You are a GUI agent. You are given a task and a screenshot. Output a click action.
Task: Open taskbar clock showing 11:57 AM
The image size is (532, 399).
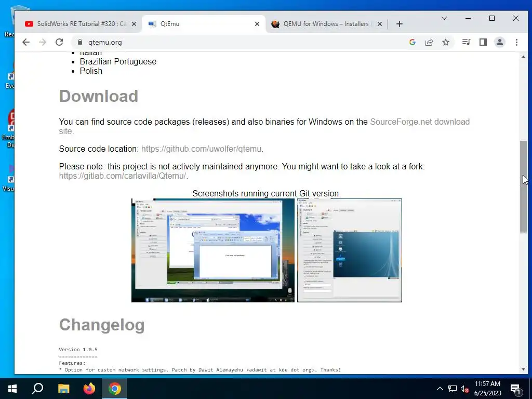pos(487,389)
